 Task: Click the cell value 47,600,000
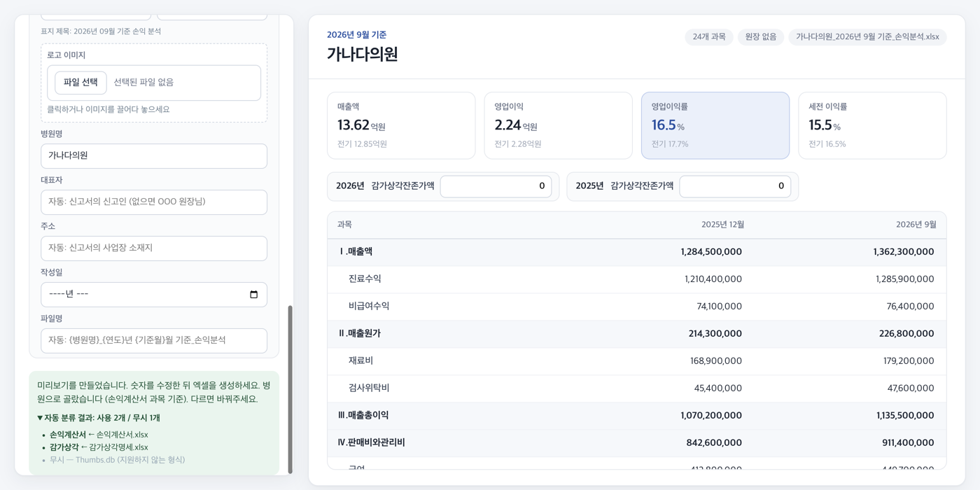coord(911,388)
